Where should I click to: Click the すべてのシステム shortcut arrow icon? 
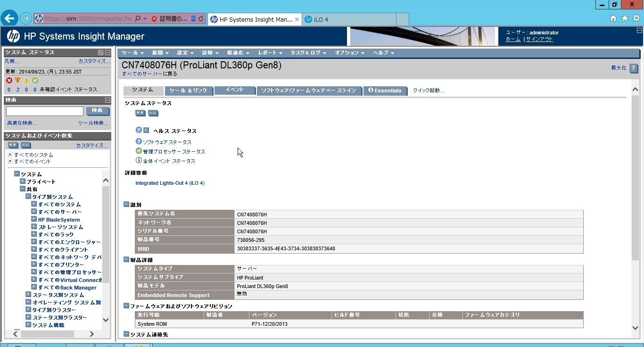10,155
